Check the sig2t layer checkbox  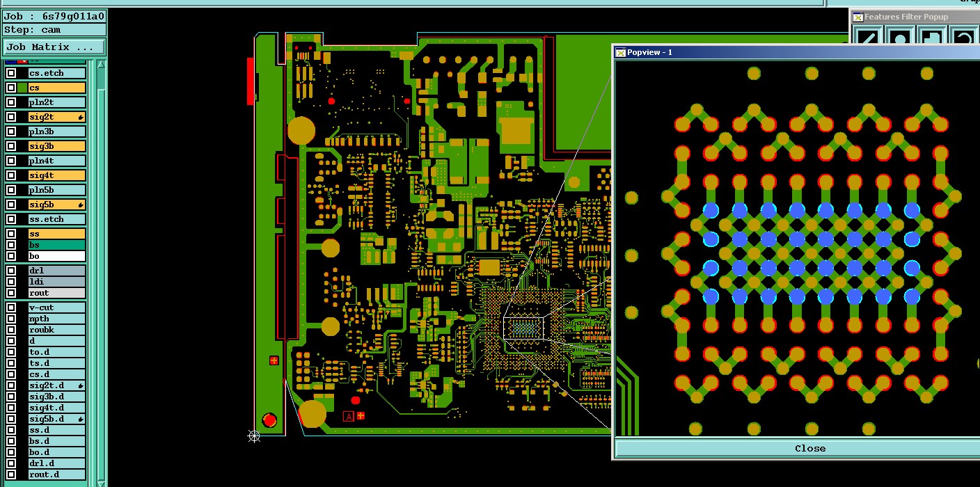pos(11,117)
